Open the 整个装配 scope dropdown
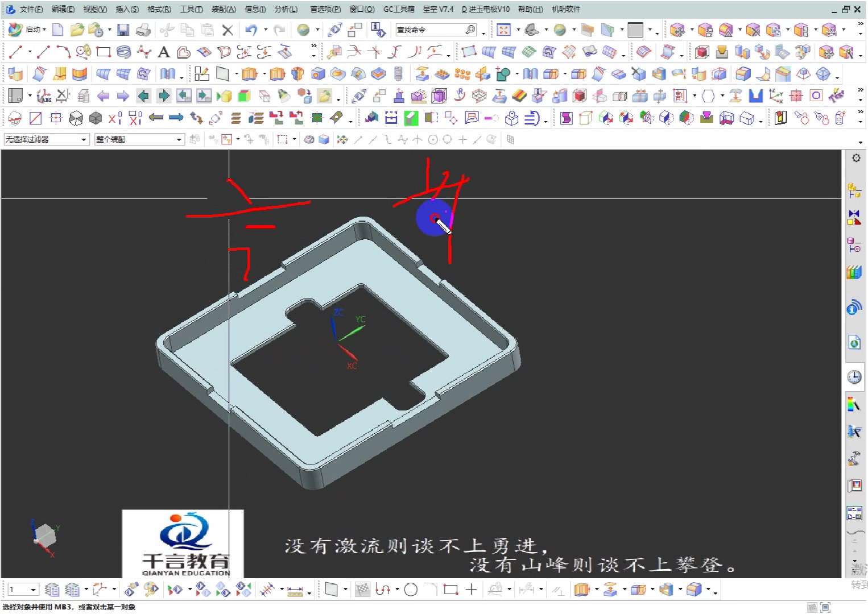This screenshot has width=868, height=614. pyautogui.click(x=179, y=139)
